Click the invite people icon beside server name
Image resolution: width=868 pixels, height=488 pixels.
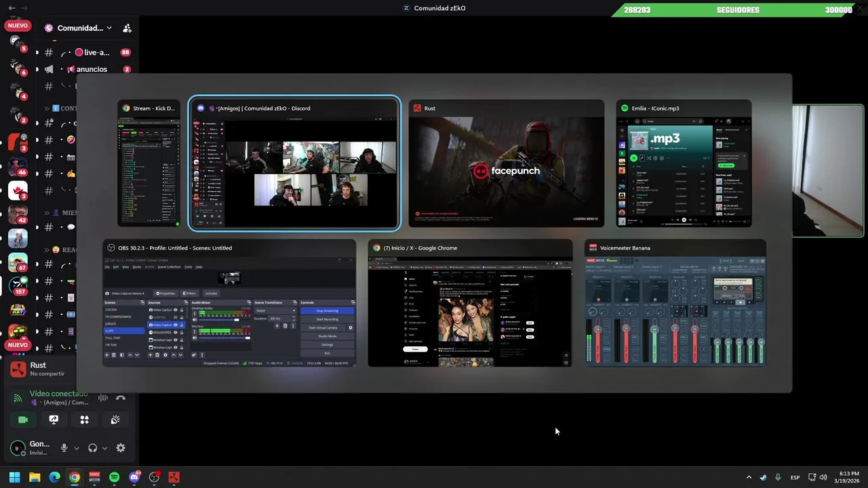point(127,28)
